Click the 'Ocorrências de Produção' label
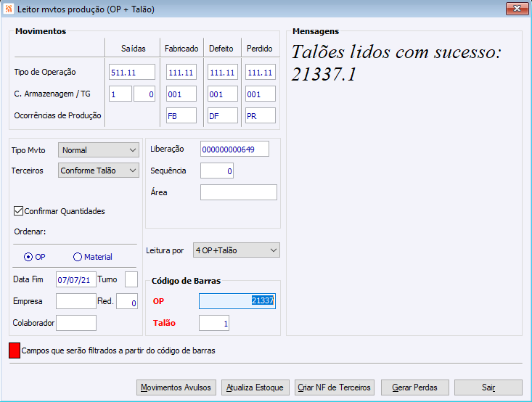 [57, 115]
